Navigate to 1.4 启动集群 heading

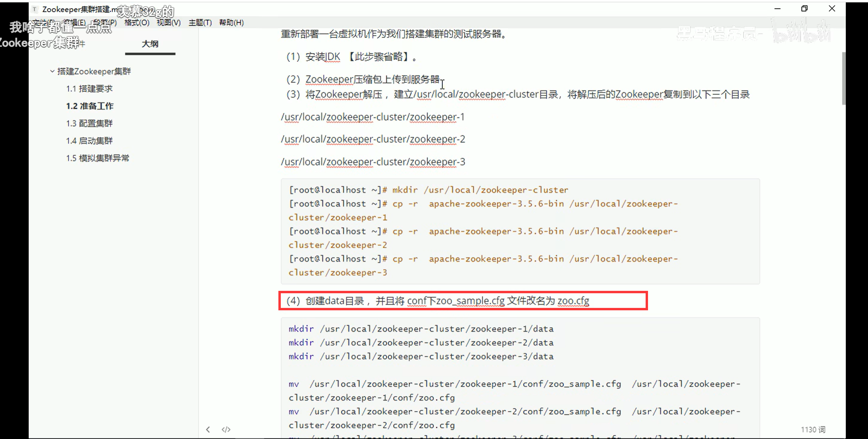(x=89, y=141)
